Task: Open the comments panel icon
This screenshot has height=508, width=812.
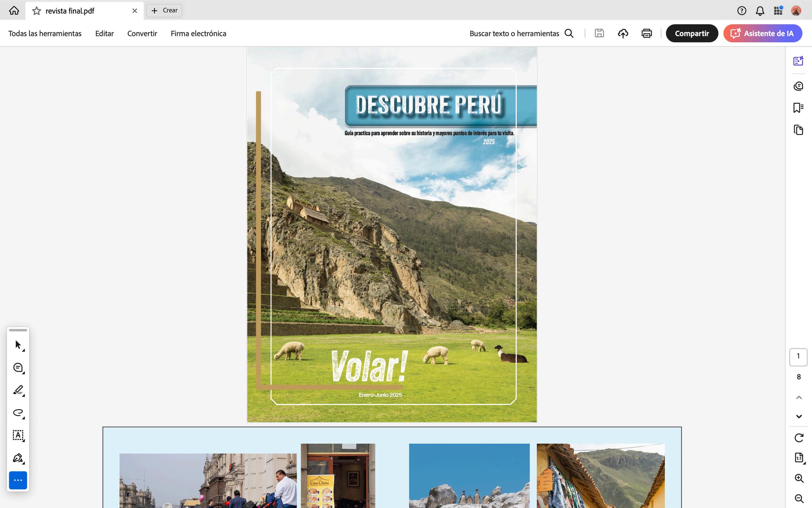Action: (798, 86)
